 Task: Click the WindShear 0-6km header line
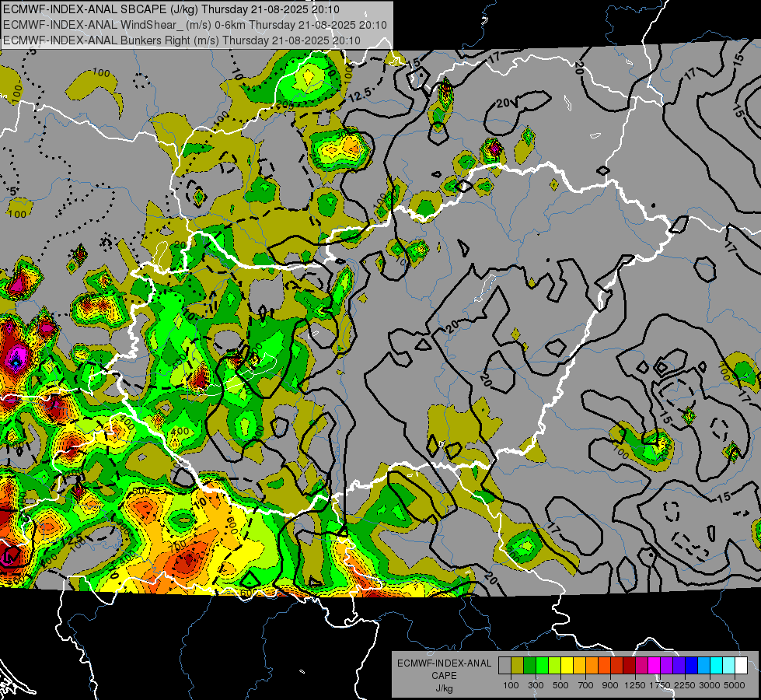point(195,25)
